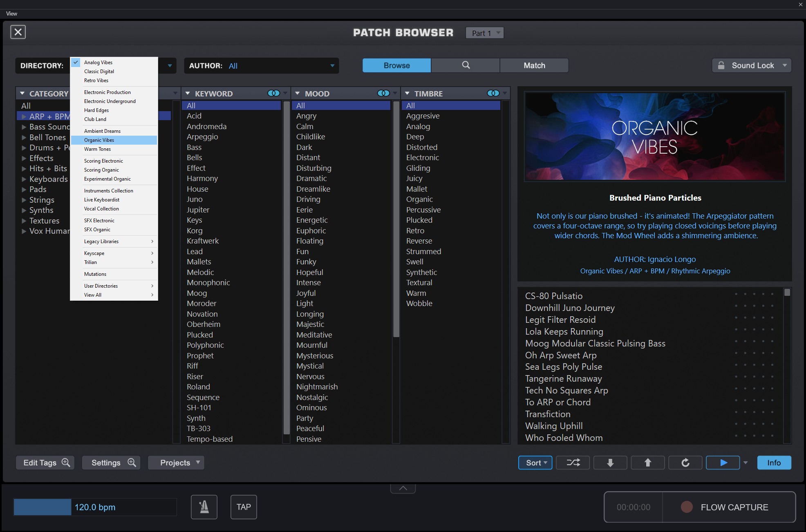The image size is (806, 532).
Task: Open the Sound Lock dropdown
Action: click(x=784, y=65)
